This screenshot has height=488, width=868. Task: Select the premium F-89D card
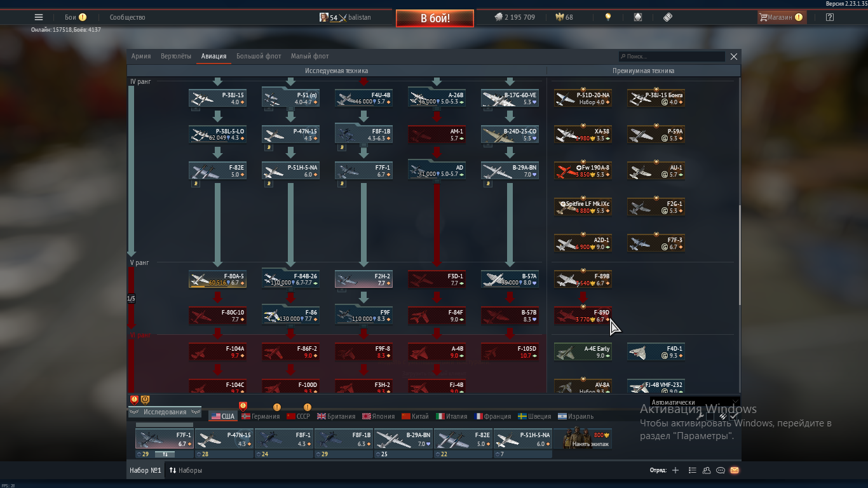coord(583,316)
